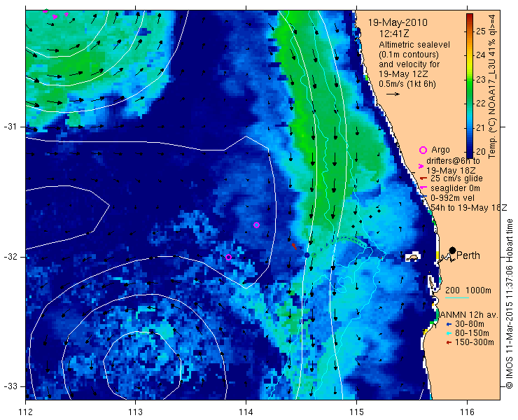The image size is (518, 420).
Task: Click the colorbar tick label '22'
Action: 481,104
